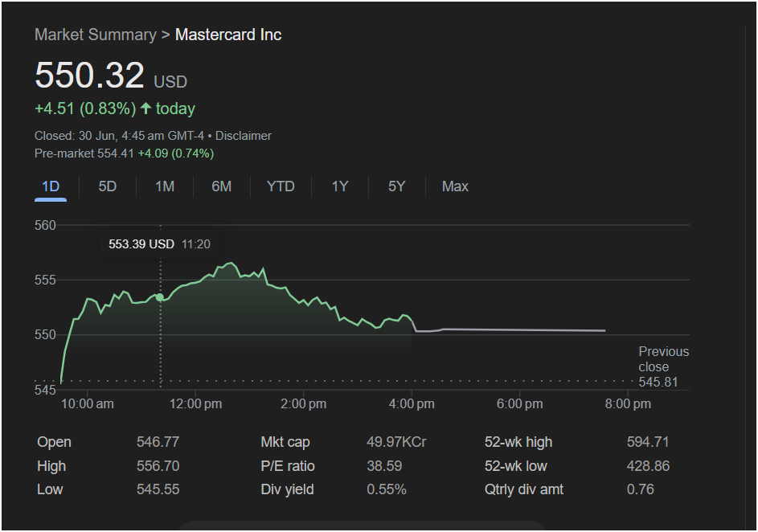Click the 8:00 pm axis label

(x=628, y=404)
